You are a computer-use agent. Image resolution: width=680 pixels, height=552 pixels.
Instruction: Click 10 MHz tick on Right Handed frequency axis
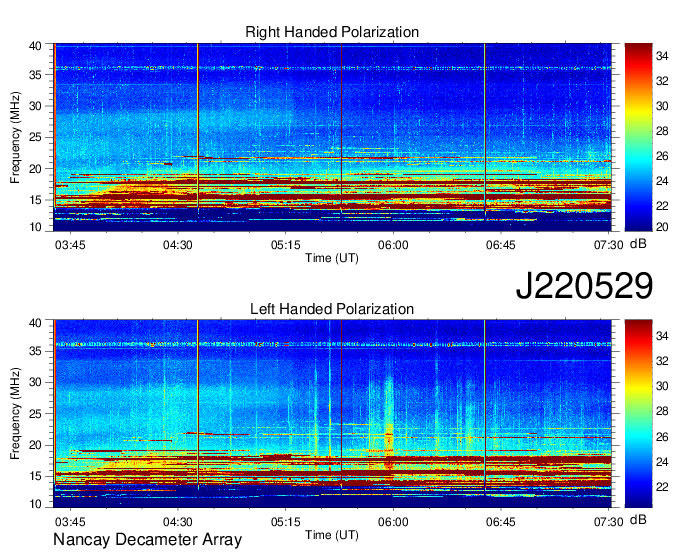[35, 227]
